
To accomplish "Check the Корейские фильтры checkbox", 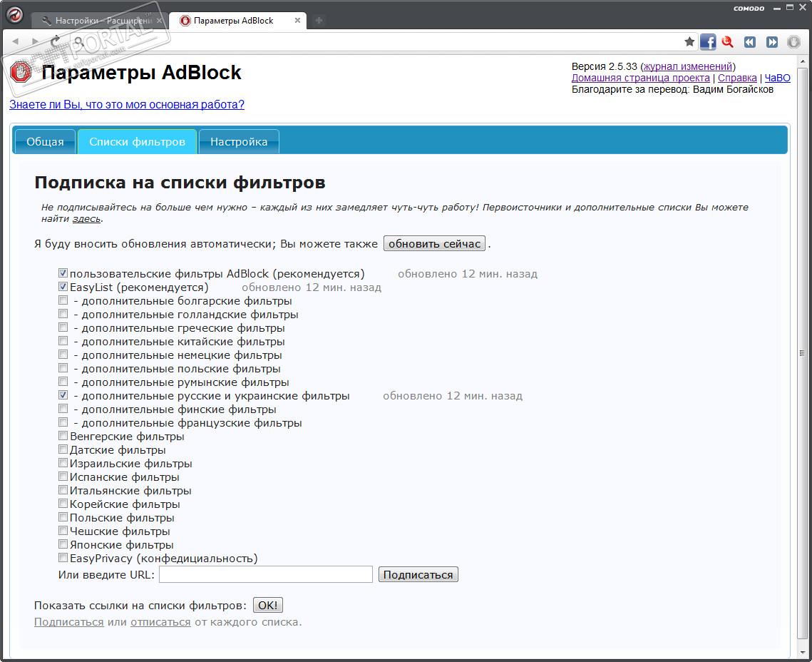I will click(63, 503).
